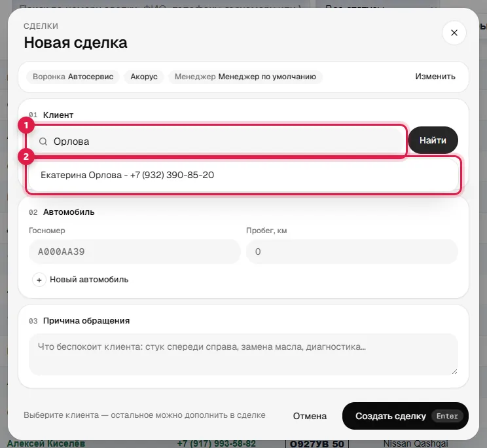
Task: Focus the Госномер input field
Action: point(134,252)
